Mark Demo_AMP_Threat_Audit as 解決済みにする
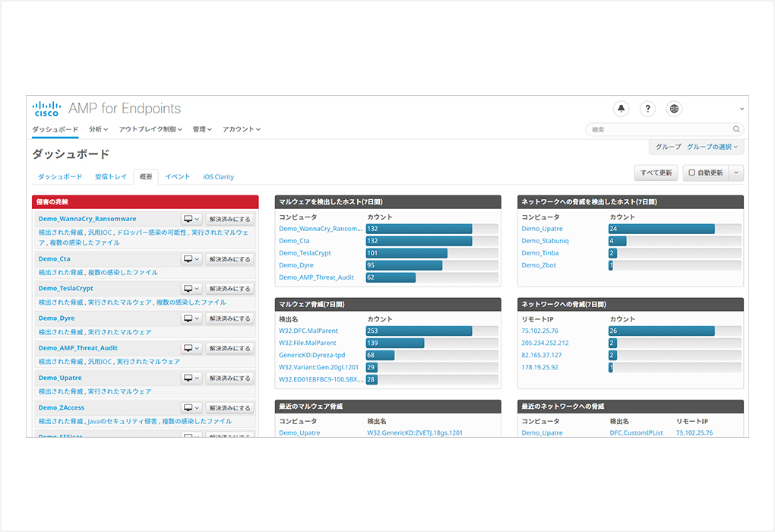775x532 pixels. click(x=229, y=348)
